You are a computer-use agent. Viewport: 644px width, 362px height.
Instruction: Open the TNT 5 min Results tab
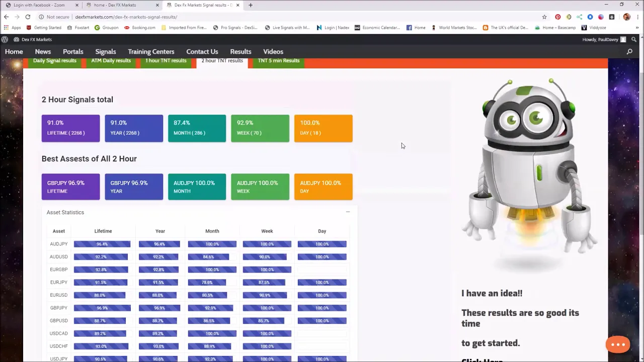279,61
